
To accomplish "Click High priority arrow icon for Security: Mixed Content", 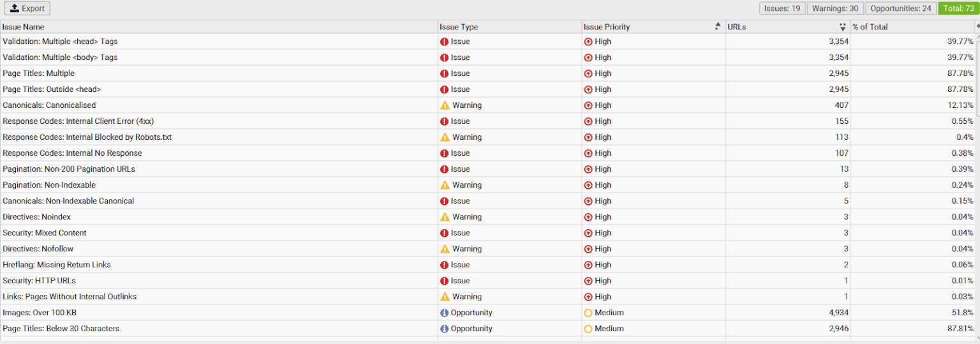I will pyautogui.click(x=588, y=233).
